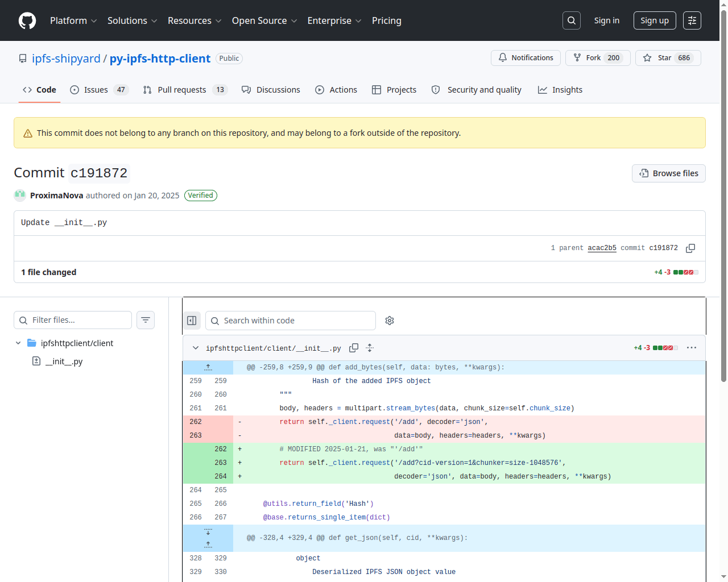Expand all lines of __init__.py diff

click(x=370, y=348)
